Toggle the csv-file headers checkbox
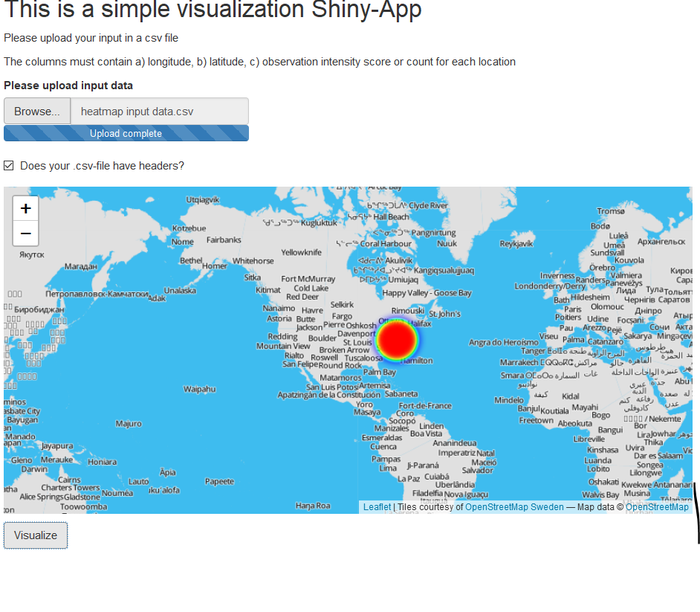Screen dimensions: 700x612 (x=9, y=166)
